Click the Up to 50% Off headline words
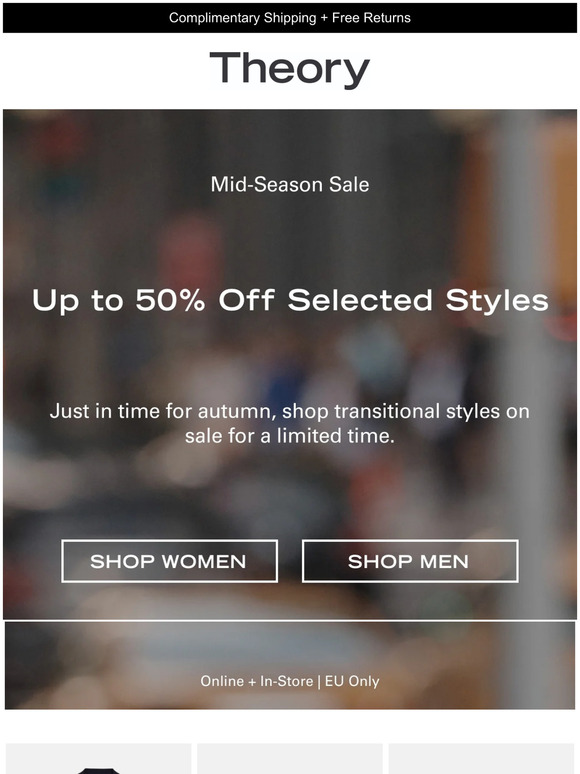This screenshot has width=580, height=774. (153, 300)
